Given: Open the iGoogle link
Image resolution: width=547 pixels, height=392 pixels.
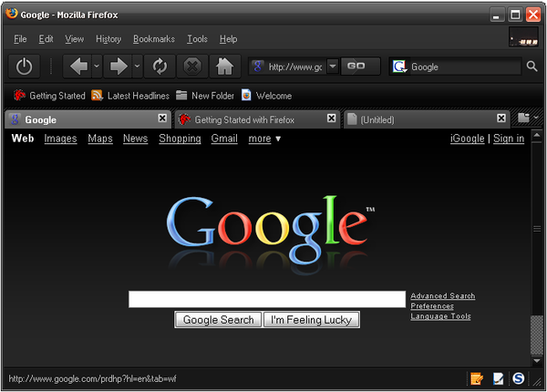Looking at the screenshot, I should click(x=467, y=139).
